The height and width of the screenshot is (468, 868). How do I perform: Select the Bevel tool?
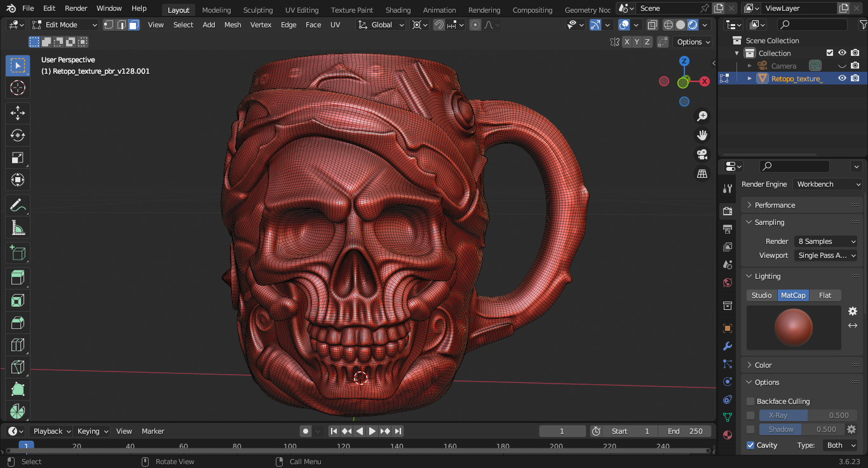tap(18, 323)
